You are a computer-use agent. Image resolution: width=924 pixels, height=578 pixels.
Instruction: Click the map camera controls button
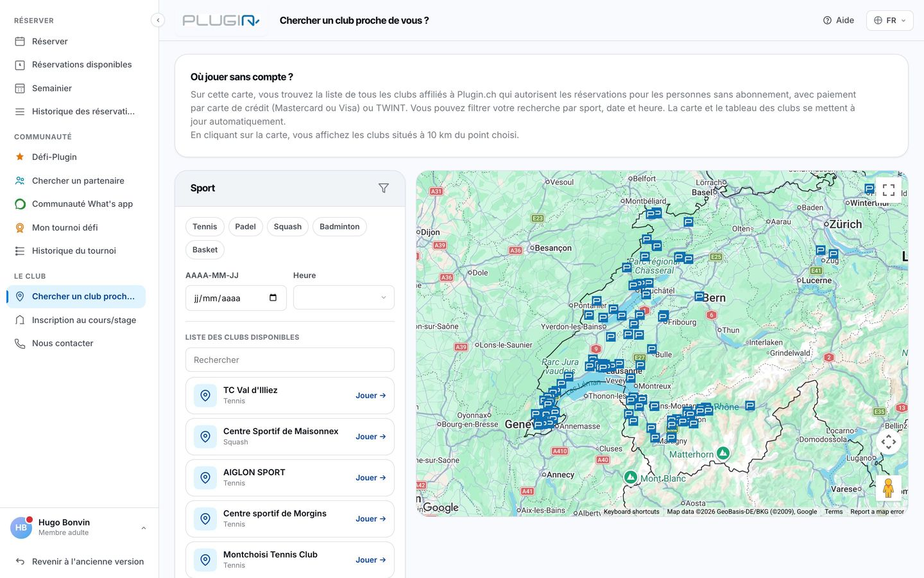(889, 442)
